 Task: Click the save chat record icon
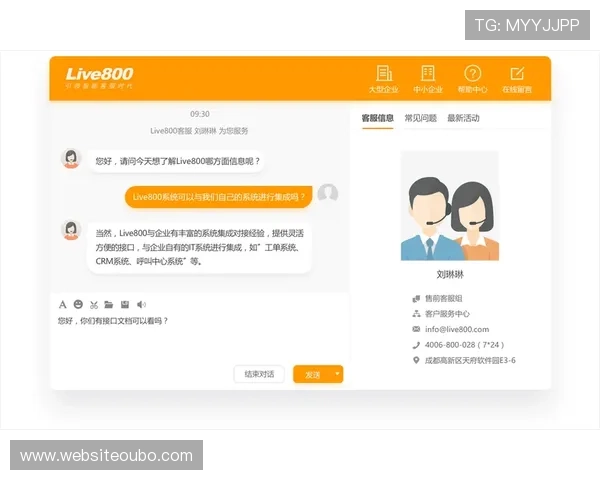(125, 305)
